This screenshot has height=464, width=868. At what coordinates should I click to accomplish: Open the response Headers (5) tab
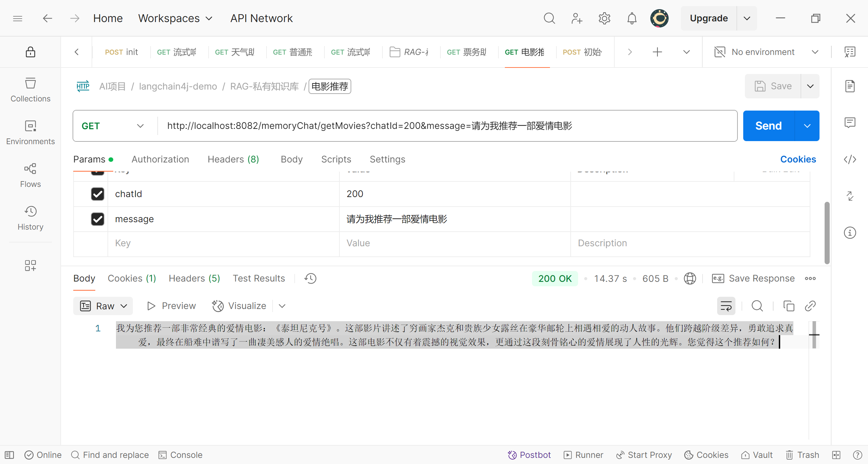[194, 278]
